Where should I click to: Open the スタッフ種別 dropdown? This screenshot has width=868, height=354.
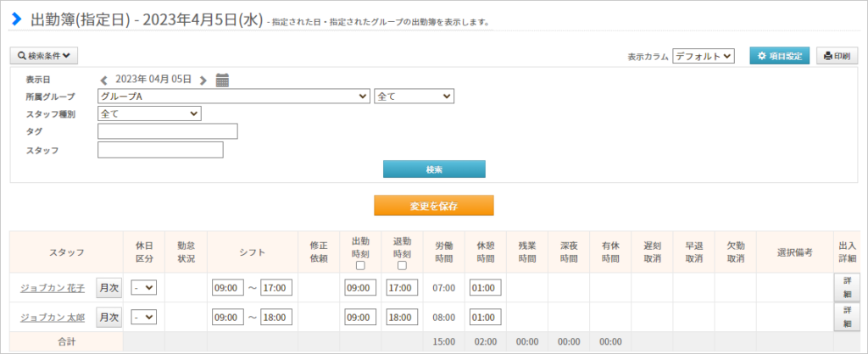pyautogui.click(x=149, y=113)
